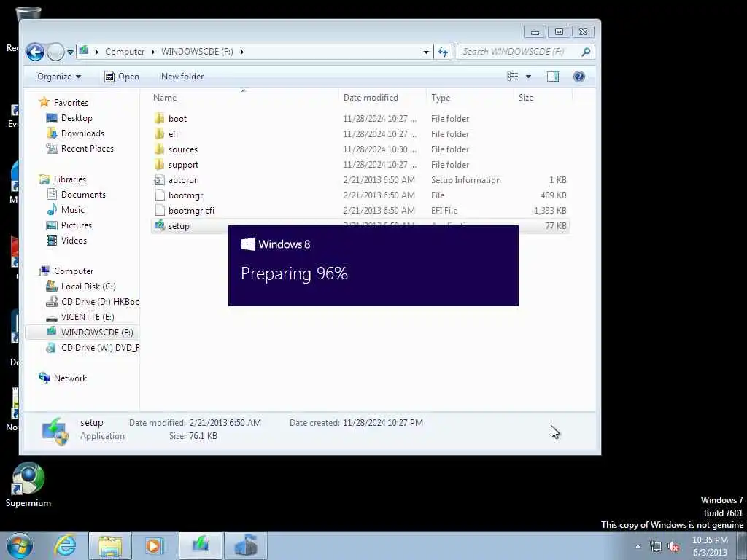The width and height of the screenshot is (747, 560).
Task: Open the Supermium desktop shortcut
Action: (28, 485)
